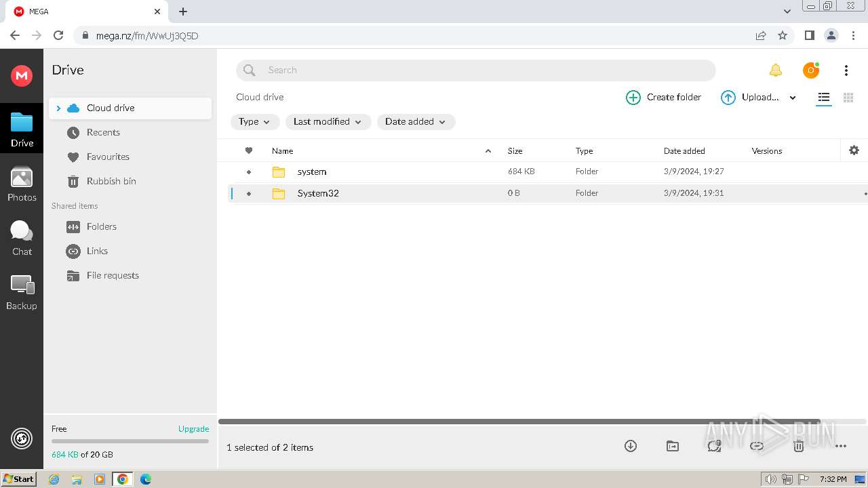The image size is (868, 488).
Task: Switch to grid thumbnail view
Action: [848, 98]
